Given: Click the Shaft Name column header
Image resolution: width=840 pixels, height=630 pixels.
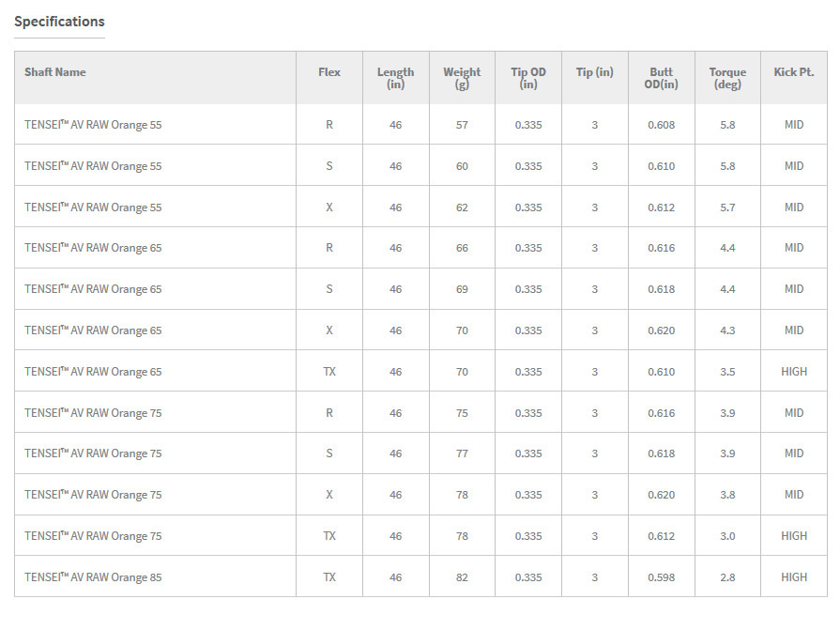Looking at the screenshot, I should tap(55, 72).
